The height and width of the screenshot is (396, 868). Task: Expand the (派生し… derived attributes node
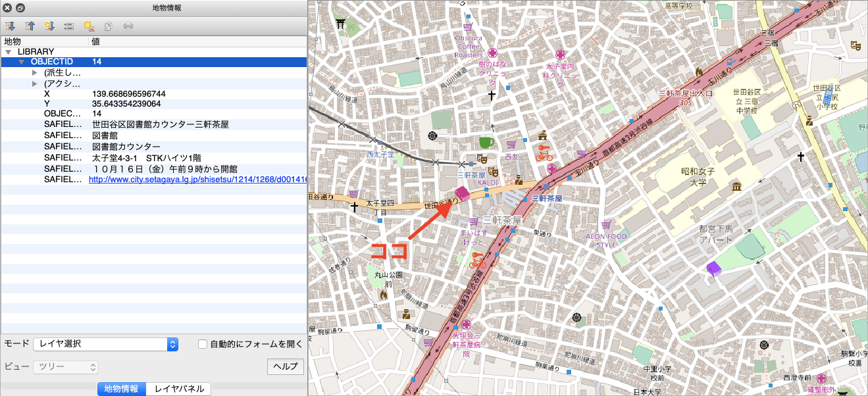click(35, 72)
